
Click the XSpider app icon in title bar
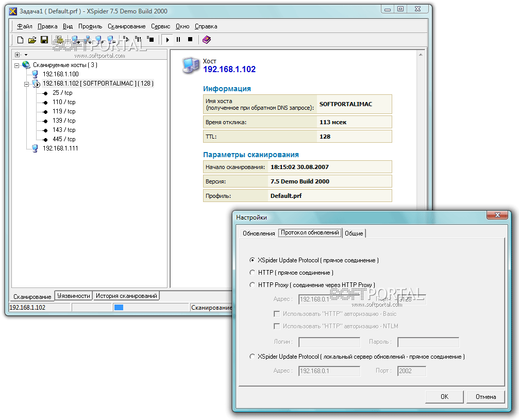(13, 11)
